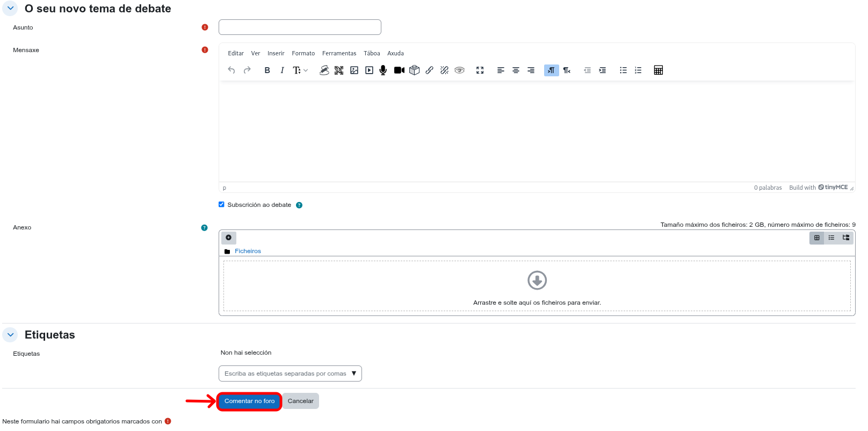868x431 pixels.
Task: Toggle italic formatting
Action: (x=282, y=70)
